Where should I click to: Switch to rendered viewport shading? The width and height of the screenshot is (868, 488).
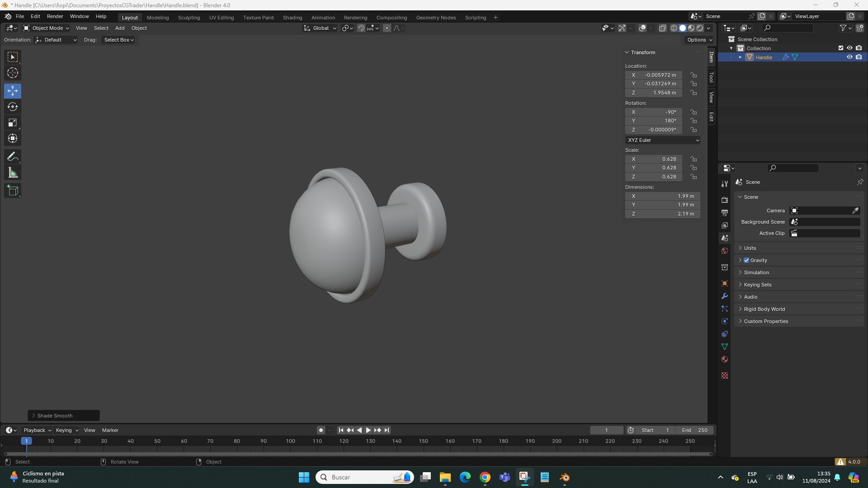tap(700, 28)
